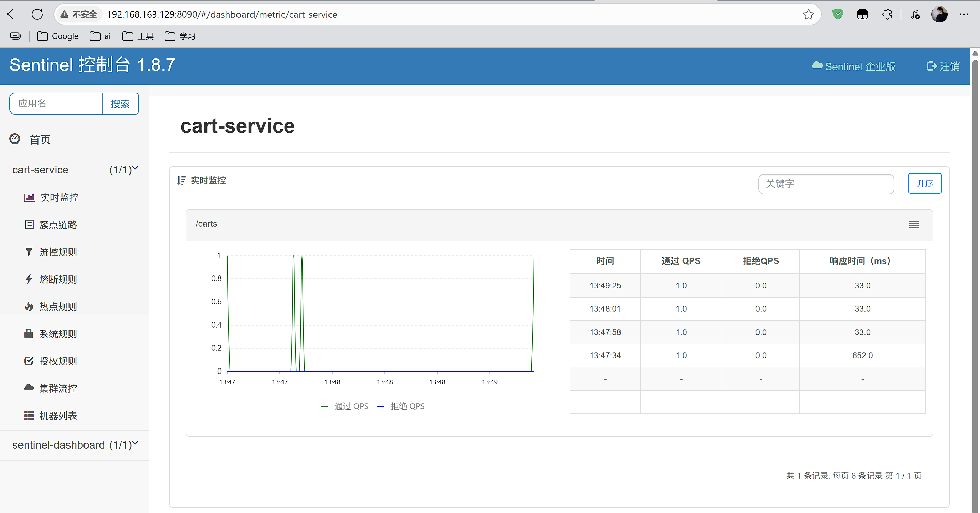
Task: Click the sort icon beside 实时监控 heading
Action: 181,180
